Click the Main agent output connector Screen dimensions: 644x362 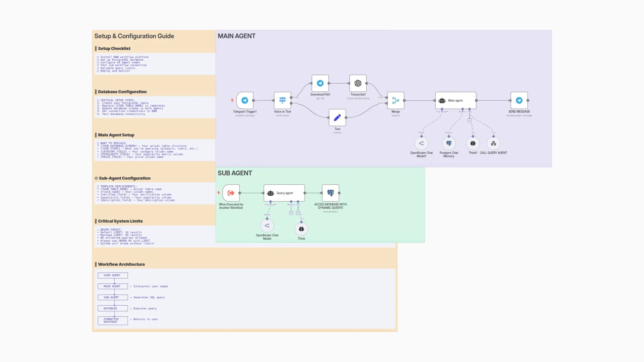476,100
